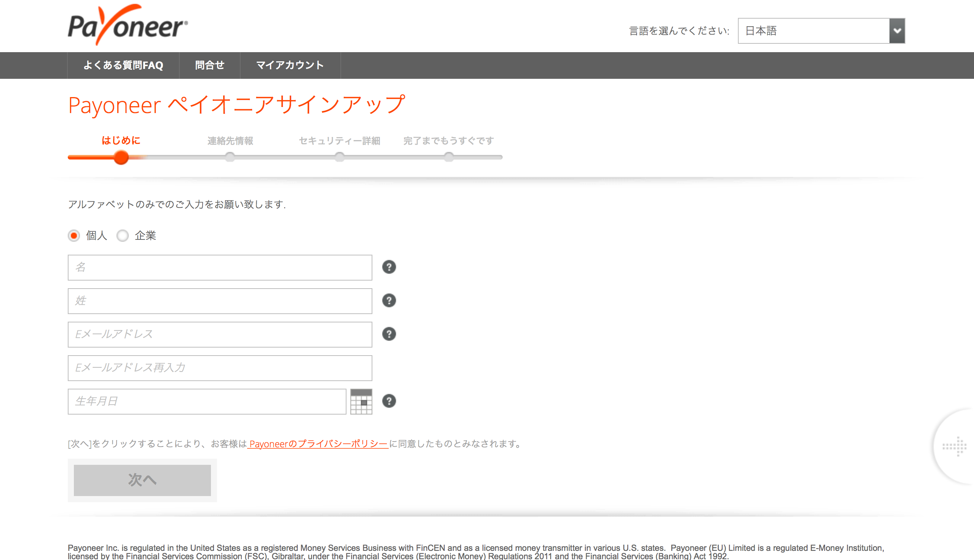The width and height of the screenshot is (974, 560).
Task: Click the language dropdown arrow
Action: tap(897, 31)
